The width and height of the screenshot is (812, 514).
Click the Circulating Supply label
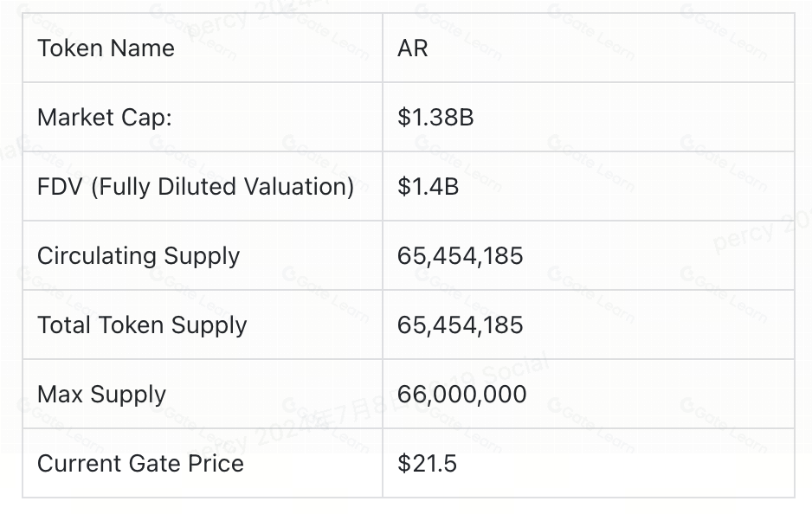pyautogui.click(x=139, y=256)
